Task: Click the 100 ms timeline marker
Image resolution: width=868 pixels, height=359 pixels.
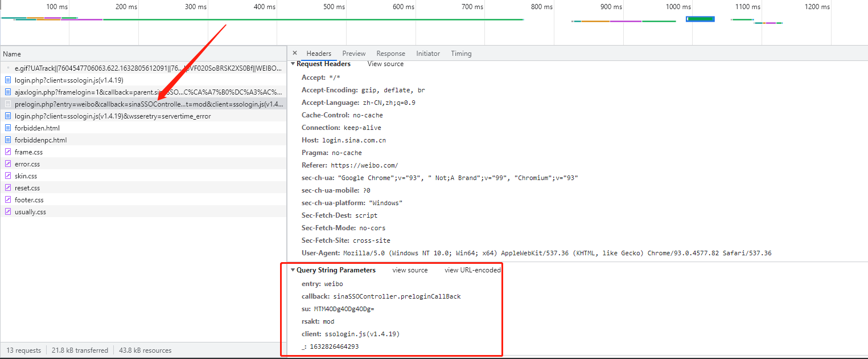Action: [x=56, y=7]
